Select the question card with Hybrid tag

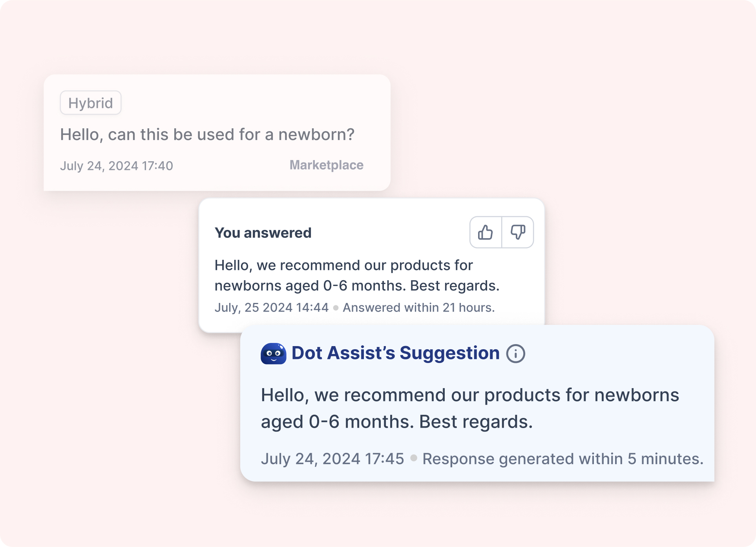pos(217,133)
